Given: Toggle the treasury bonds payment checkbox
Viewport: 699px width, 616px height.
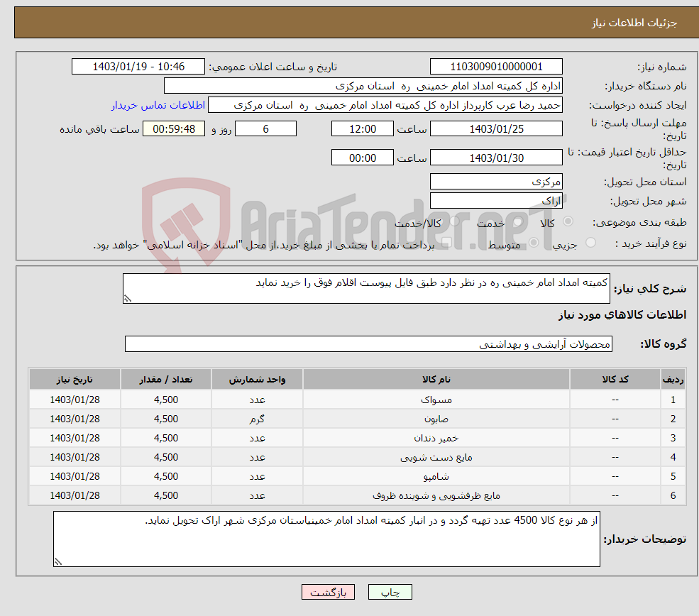Looking at the screenshot, I should 446,243.
